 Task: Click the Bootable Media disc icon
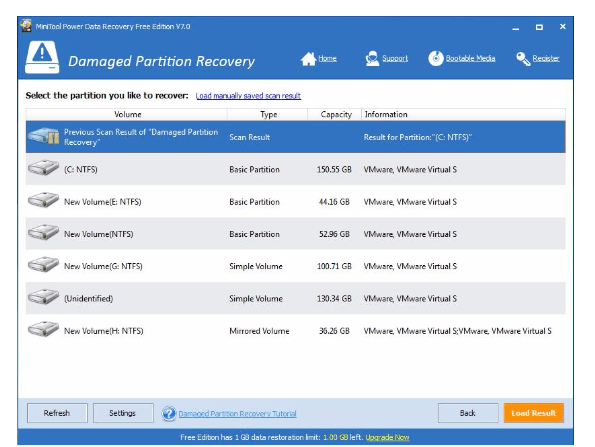click(x=436, y=58)
